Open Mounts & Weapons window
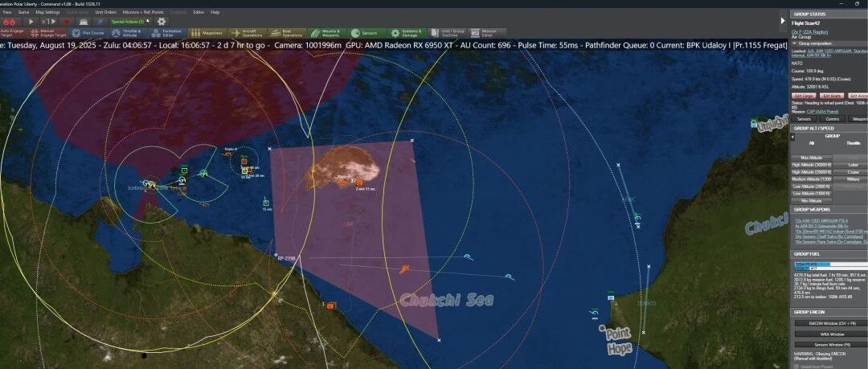The image size is (868, 369). point(326,33)
